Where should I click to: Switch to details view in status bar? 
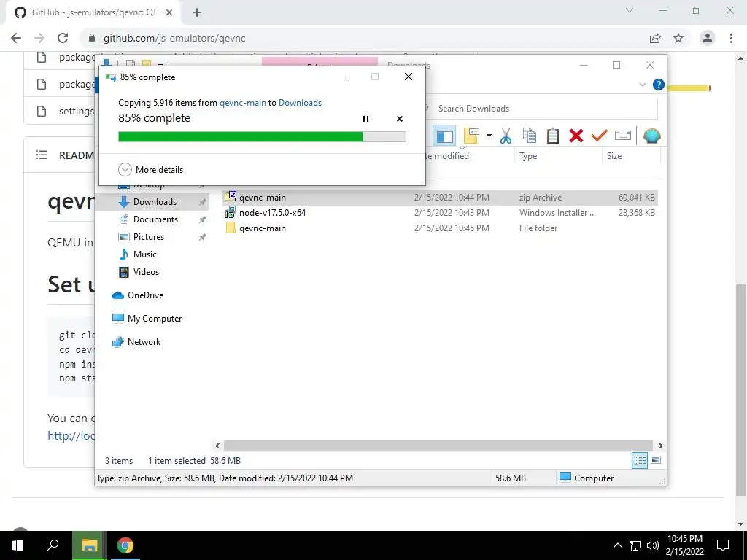click(640, 460)
